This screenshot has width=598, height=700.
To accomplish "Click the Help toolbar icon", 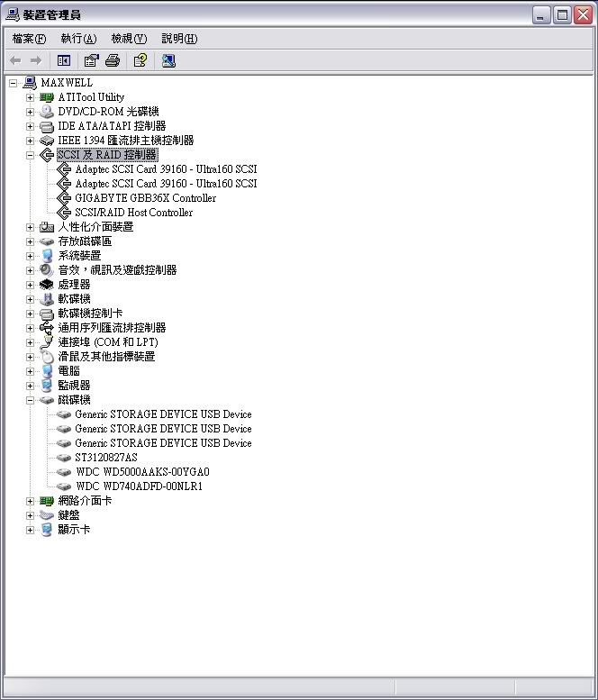I will (140, 60).
